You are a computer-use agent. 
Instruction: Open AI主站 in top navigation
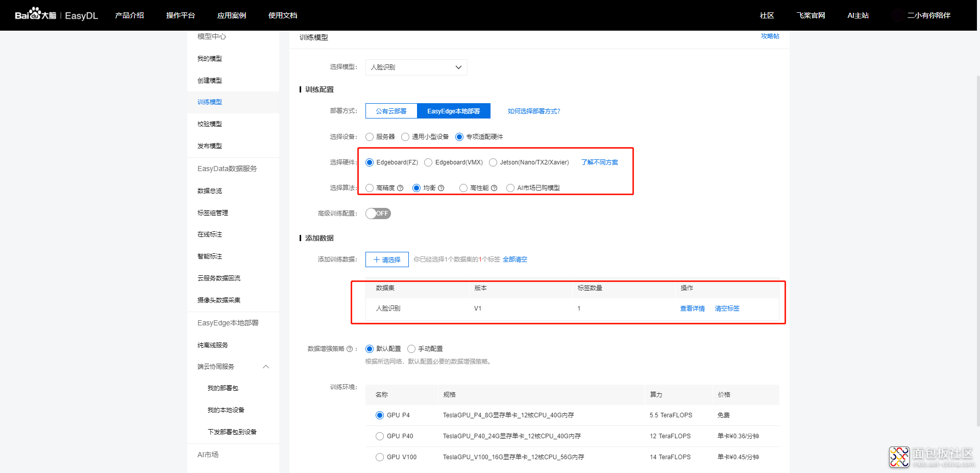coord(858,15)
